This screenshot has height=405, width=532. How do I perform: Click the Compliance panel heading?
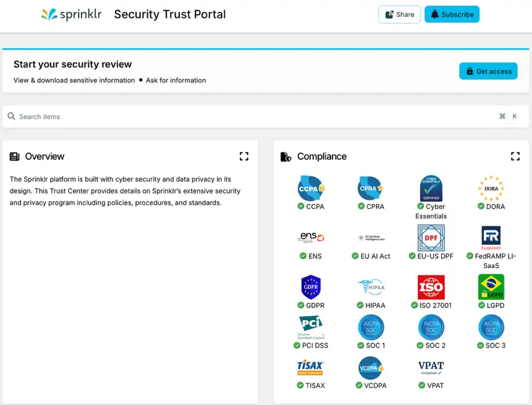point(322,156)
